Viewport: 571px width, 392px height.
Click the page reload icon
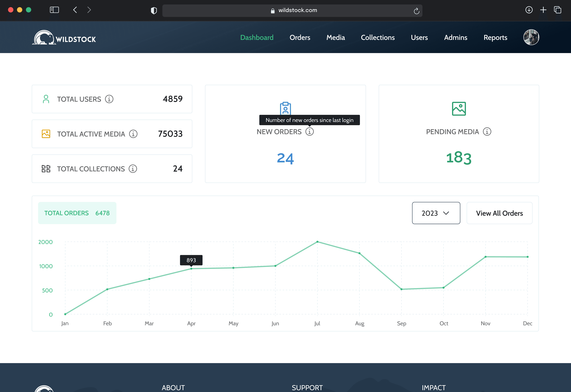416,11
